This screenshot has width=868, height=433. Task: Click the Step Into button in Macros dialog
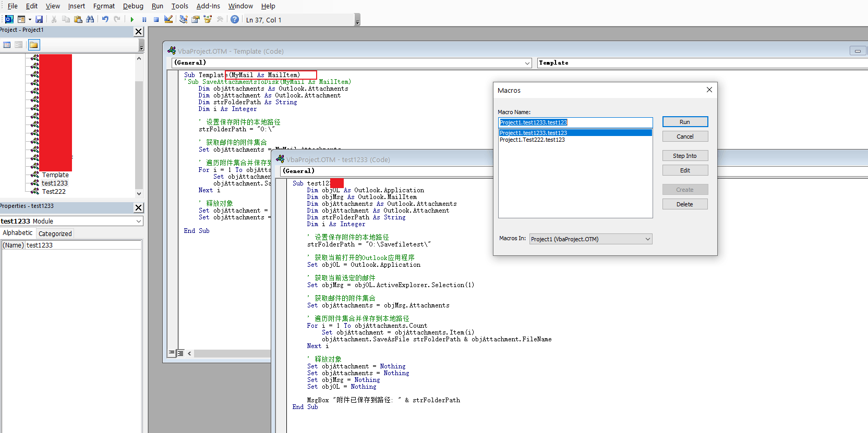tap(684, 156)
